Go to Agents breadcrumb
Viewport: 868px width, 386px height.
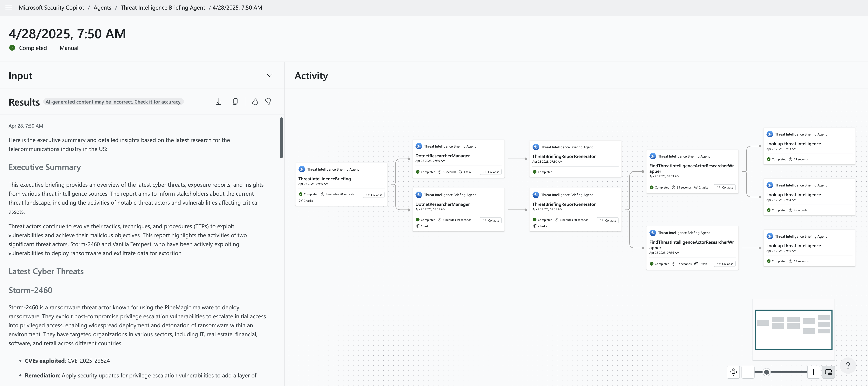(102, 7)
